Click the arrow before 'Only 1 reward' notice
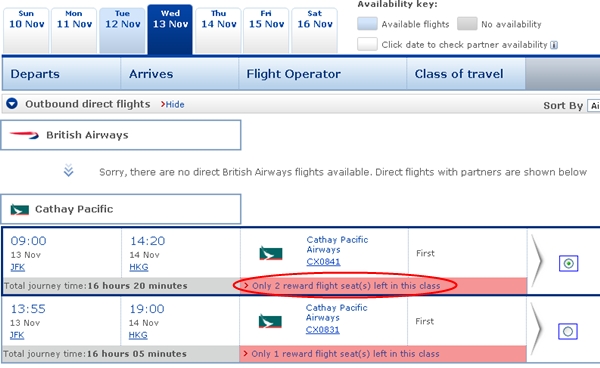 (245, 353)
